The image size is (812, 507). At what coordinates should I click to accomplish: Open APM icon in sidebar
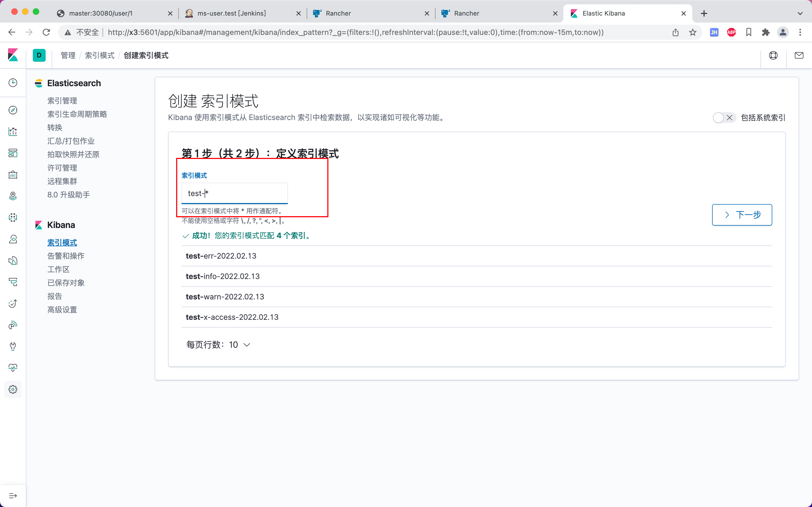tap(13, 282)
